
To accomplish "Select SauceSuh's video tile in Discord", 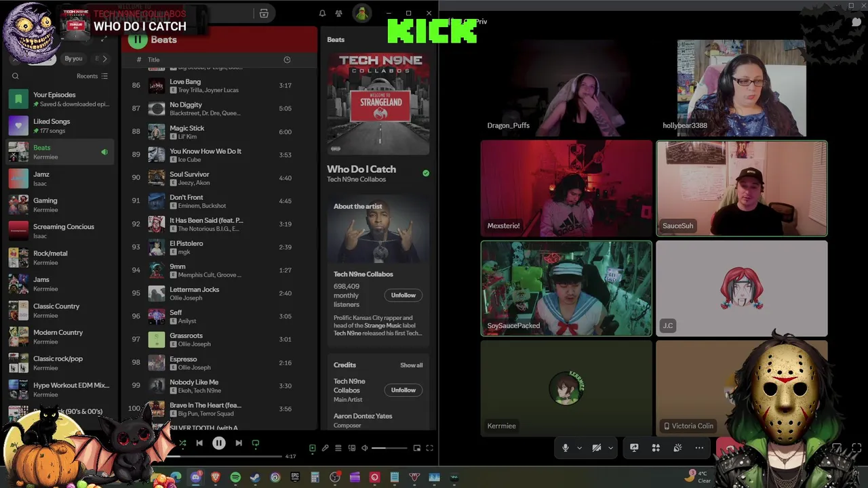I will [x=741, y=188].
